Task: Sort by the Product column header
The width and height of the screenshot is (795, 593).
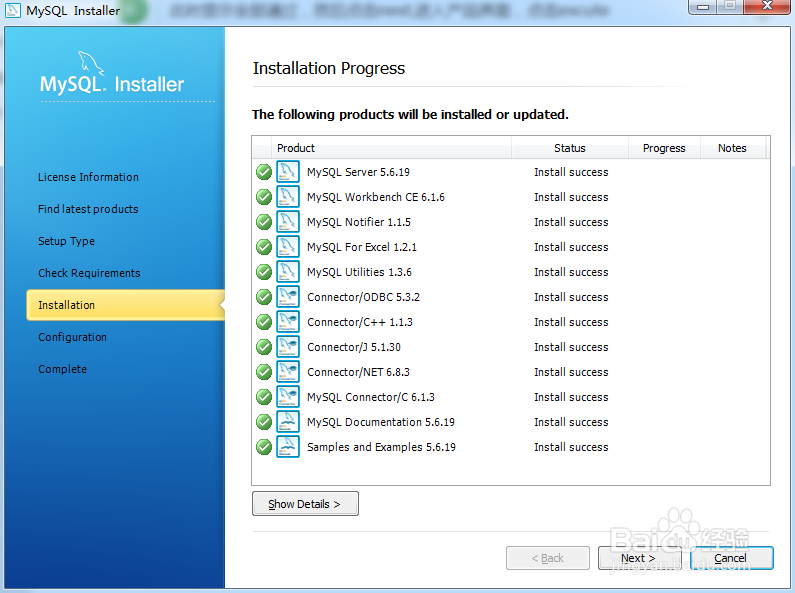Action: click(x=391, y=148)
